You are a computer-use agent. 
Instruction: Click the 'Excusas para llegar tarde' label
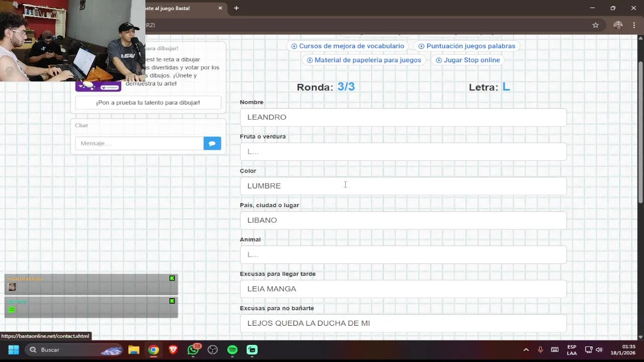point(278,274)
